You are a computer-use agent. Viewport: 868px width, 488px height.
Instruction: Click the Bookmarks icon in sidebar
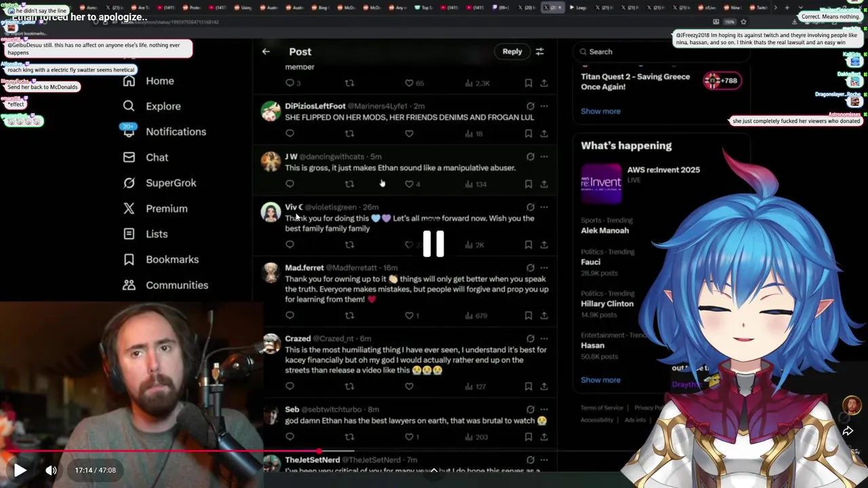click(129, 260)
